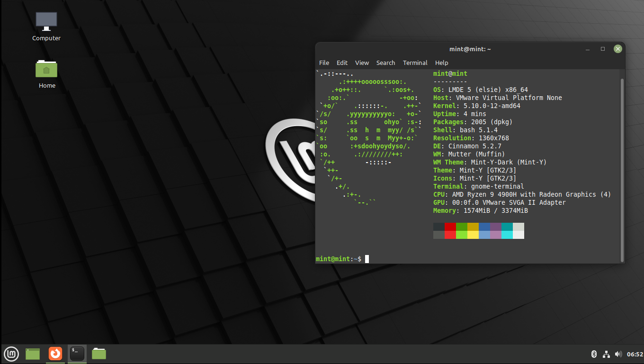Open the Bluetooth tray icon
644x364 pixels.
594,354
